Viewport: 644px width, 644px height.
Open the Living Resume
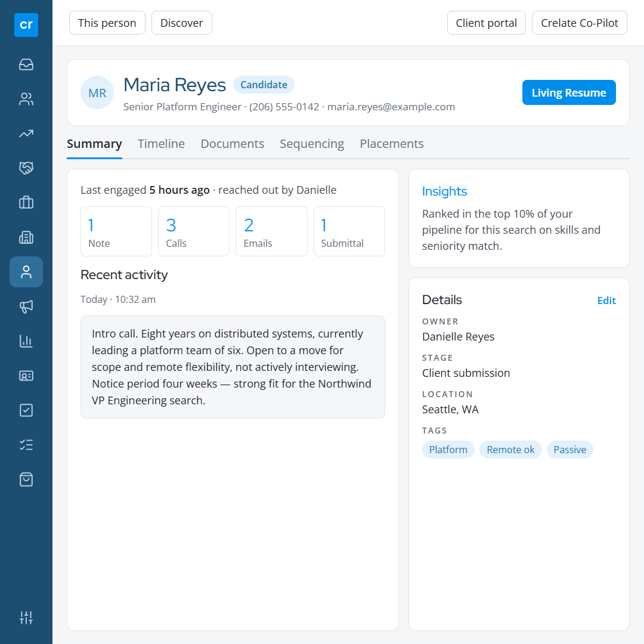tap(569, 93)
